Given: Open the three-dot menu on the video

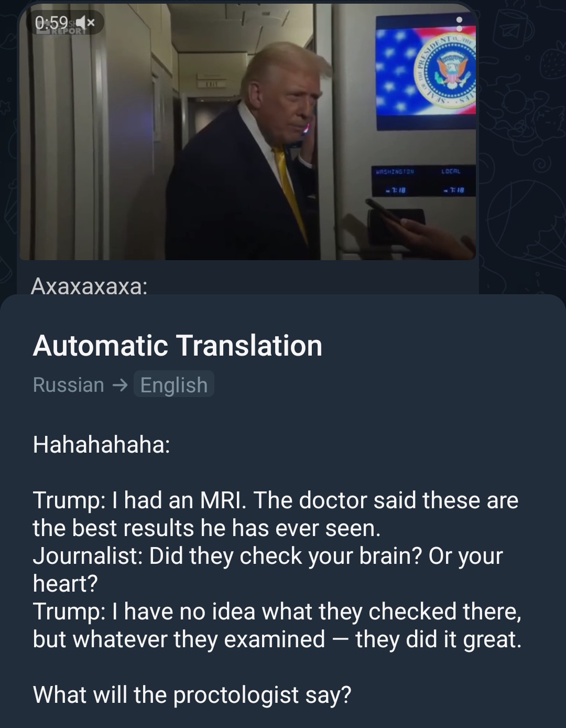Looking at the screenshot, I should [x=459, y=24].
